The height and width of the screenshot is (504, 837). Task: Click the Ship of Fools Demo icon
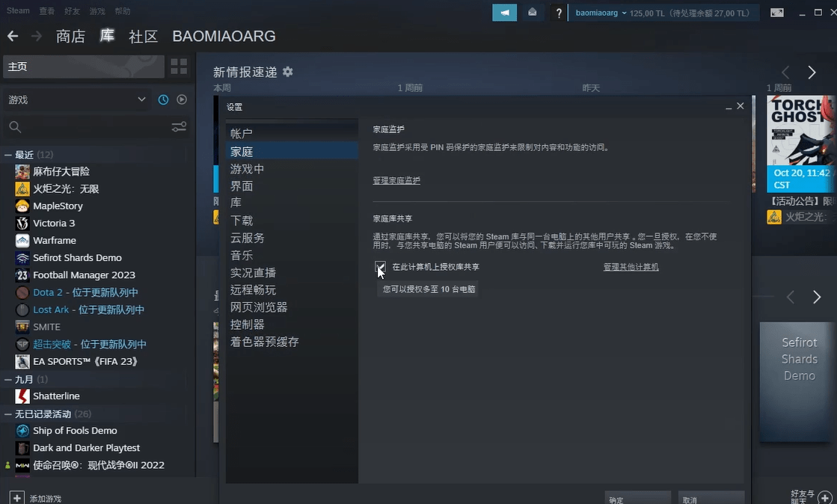coord(22,431)
